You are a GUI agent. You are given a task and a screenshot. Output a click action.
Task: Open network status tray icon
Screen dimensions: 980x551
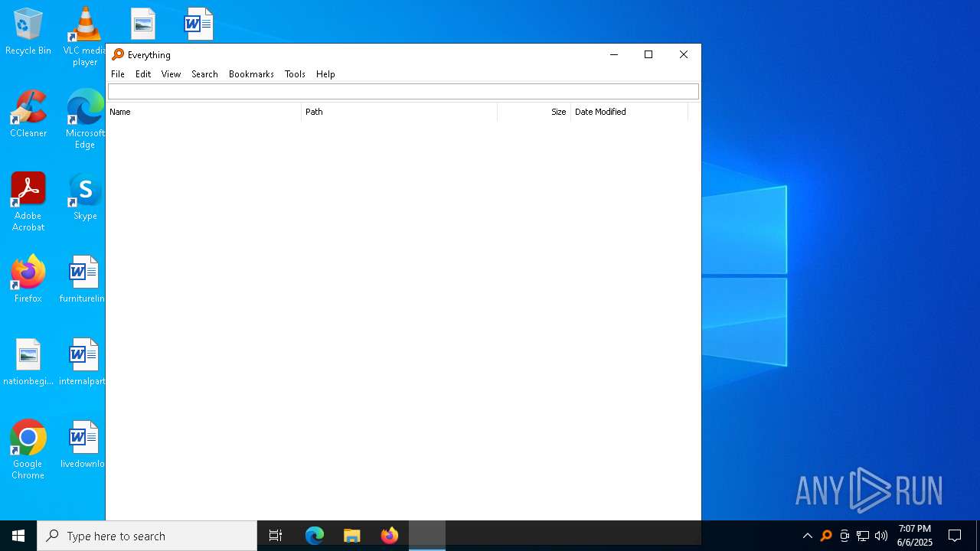click(x=863, y=536)
